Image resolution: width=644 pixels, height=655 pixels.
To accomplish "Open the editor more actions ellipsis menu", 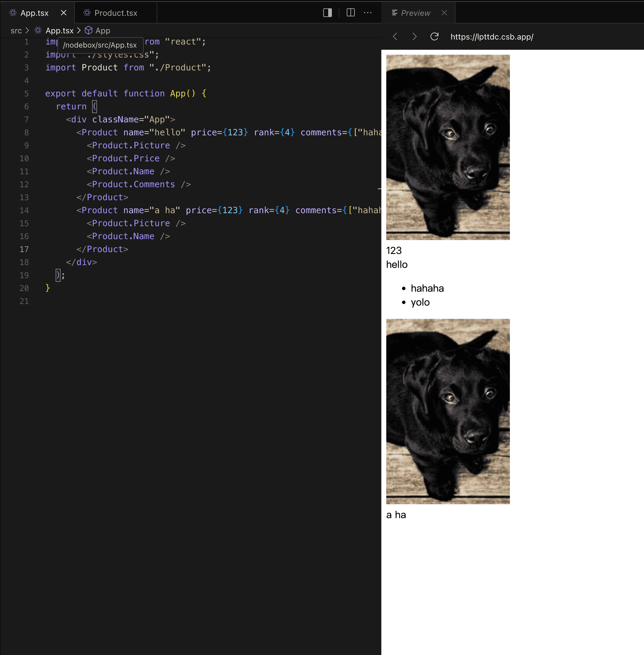I will pyautogui.click(x=368, y=13).
